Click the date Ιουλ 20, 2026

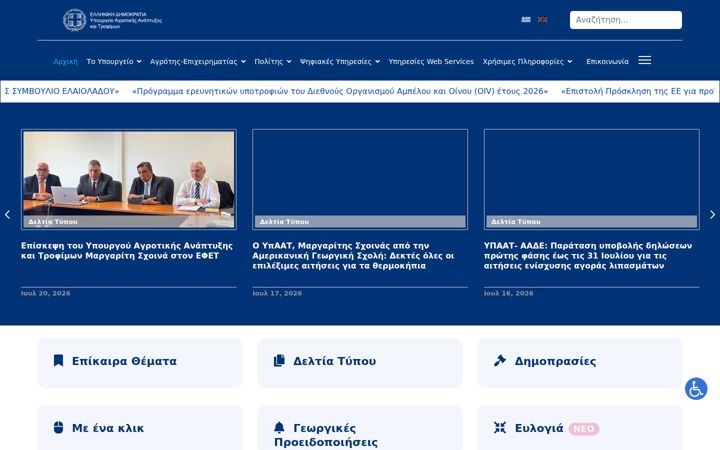tap(45, 293)
